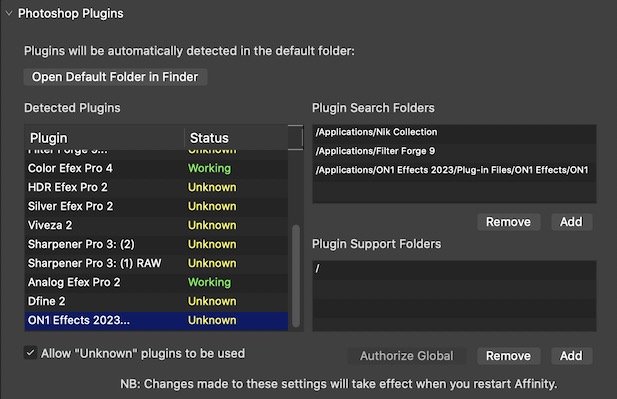Screen dimensions: 617x399
Task: Select the "/" plugin support folder entry
Action: point(454,269)
